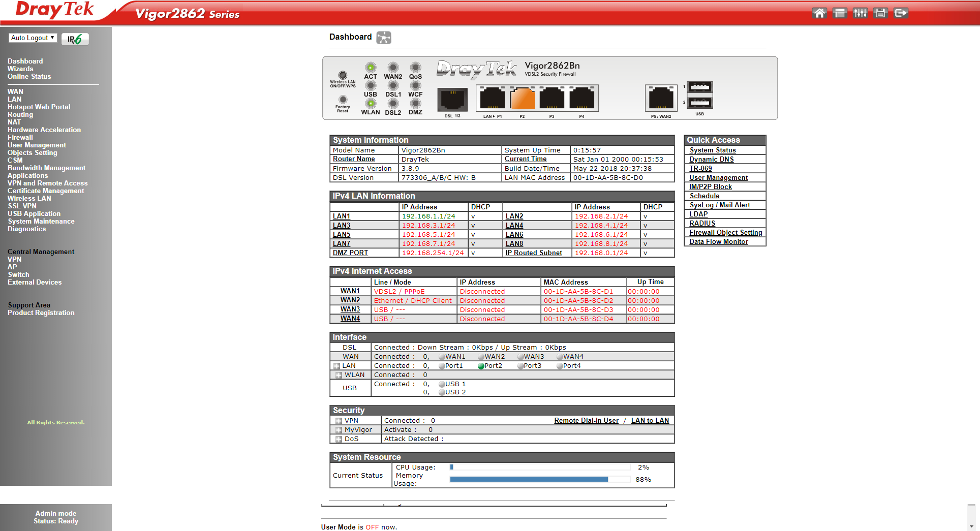The image size is (980, 531).
Task: Open the WAN1 link in Internet Access
Action: click(350, 291)
